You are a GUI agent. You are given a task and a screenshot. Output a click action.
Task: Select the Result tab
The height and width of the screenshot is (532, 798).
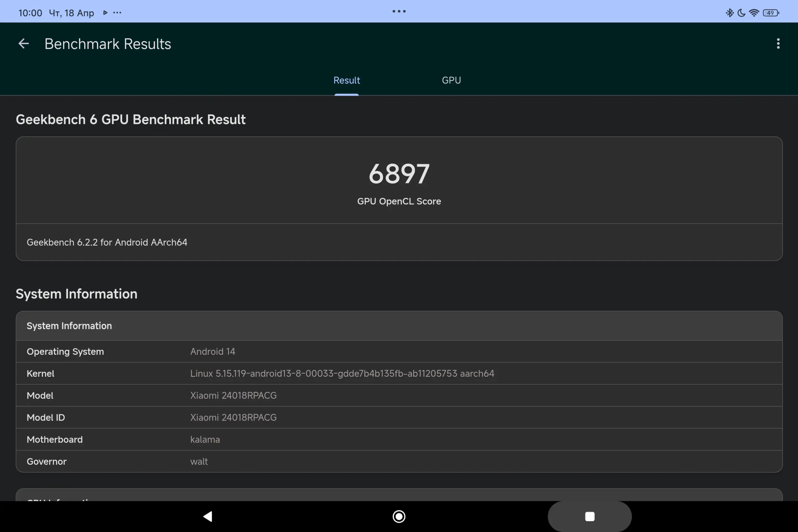coord(346,80)
